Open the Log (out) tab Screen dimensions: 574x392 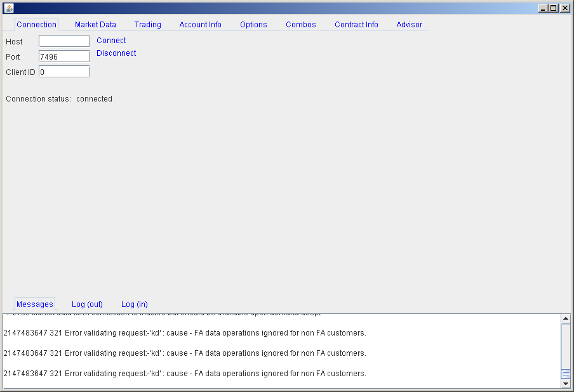[x=87, y=304]
